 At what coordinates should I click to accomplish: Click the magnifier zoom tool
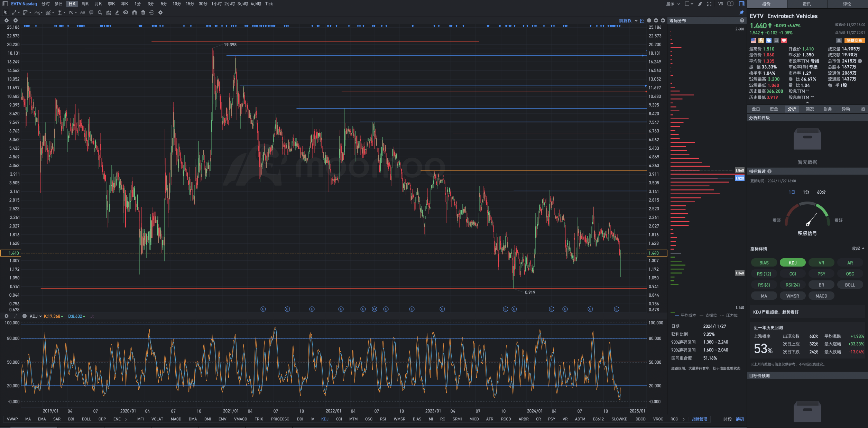[100, 12]
